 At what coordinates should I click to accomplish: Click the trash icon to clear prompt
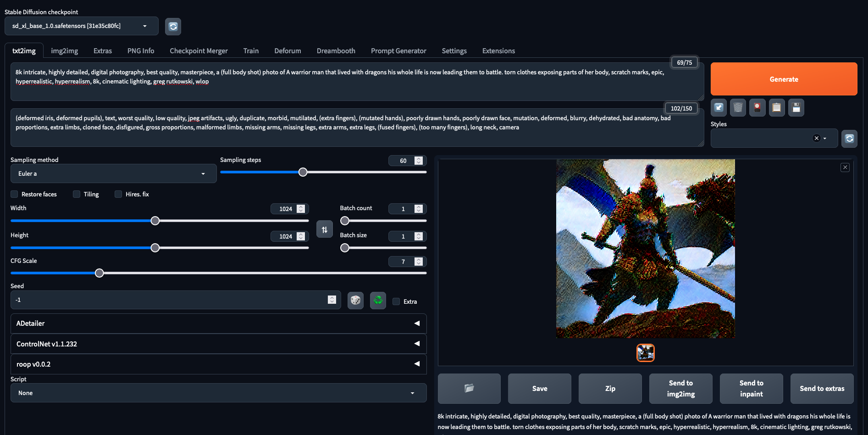coord(738,107)
